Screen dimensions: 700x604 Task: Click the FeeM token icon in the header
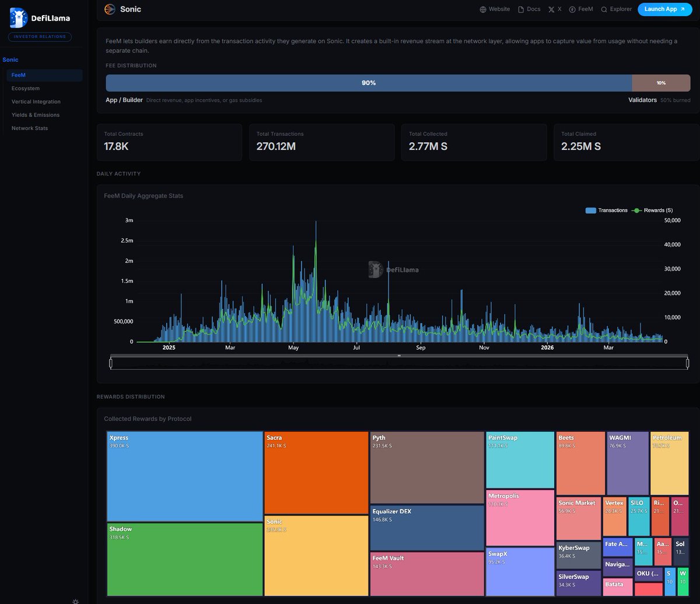pos(572,9)
